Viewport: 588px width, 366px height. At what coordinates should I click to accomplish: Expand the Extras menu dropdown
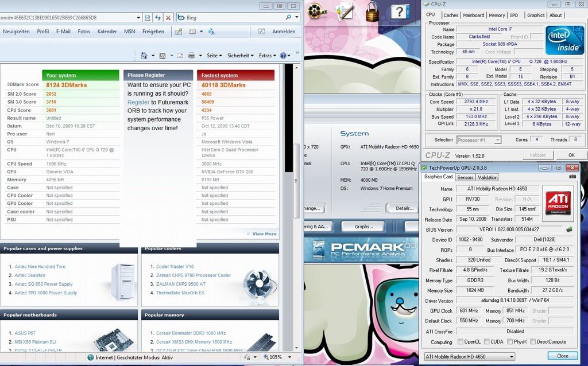click(268, 56)
